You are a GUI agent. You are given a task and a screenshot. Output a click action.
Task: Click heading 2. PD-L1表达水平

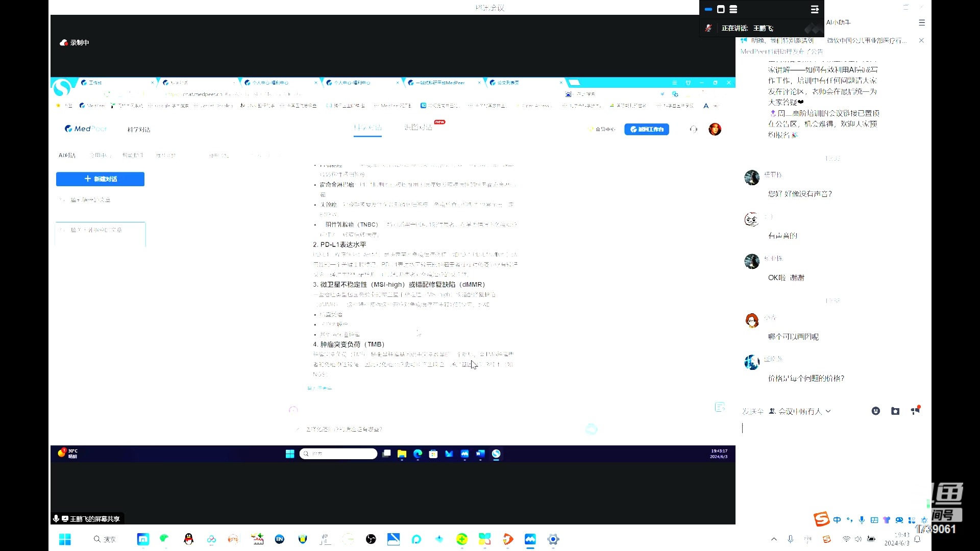(339, 244)
